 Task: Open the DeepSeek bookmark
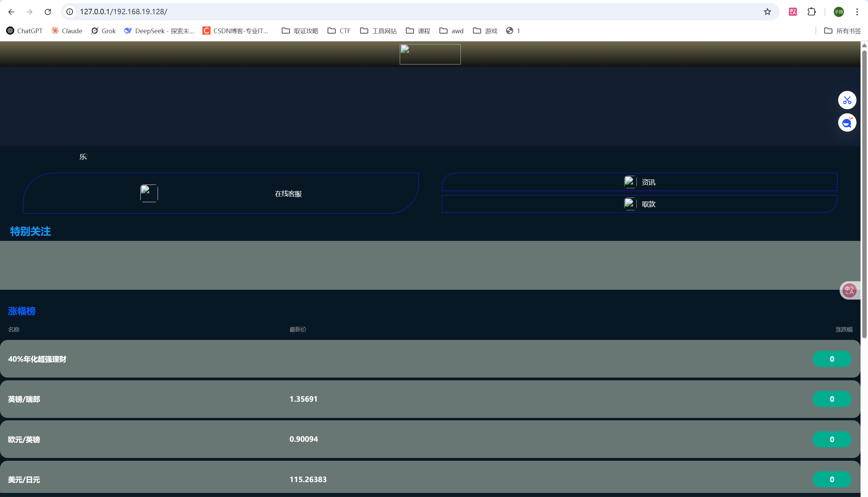(159, 31)
